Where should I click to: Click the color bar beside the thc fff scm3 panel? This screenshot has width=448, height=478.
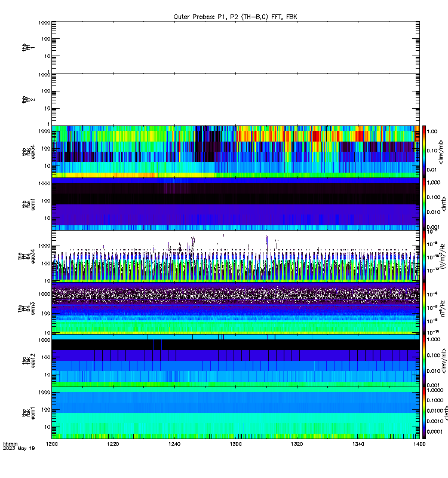(x=424, y=308)
